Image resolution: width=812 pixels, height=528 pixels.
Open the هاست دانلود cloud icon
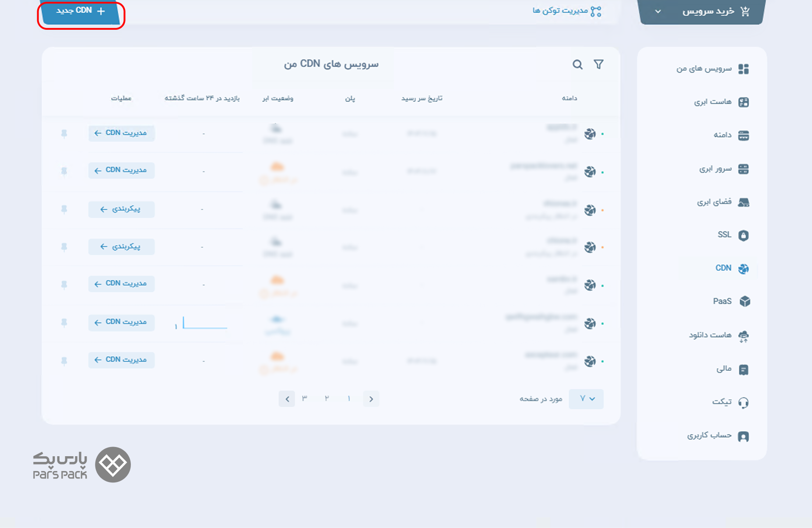click(743, 336)
